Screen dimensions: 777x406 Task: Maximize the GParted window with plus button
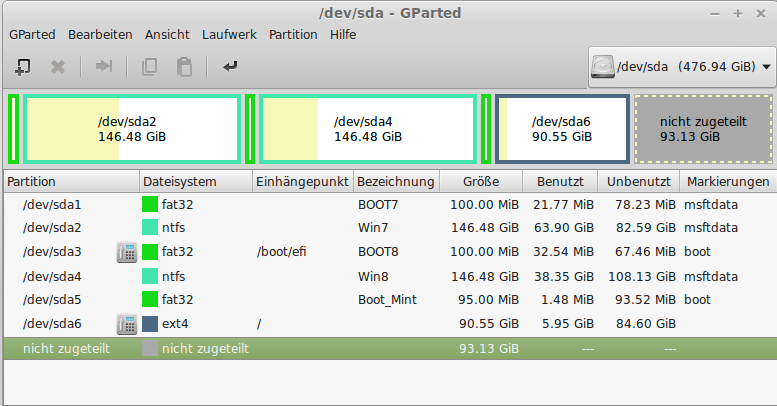(x=737, y=13)
